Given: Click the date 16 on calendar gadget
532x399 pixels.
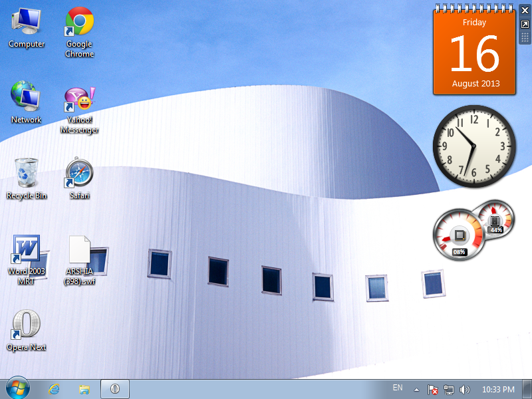Looking at the screenshot, I should click(x=475, y=54).
